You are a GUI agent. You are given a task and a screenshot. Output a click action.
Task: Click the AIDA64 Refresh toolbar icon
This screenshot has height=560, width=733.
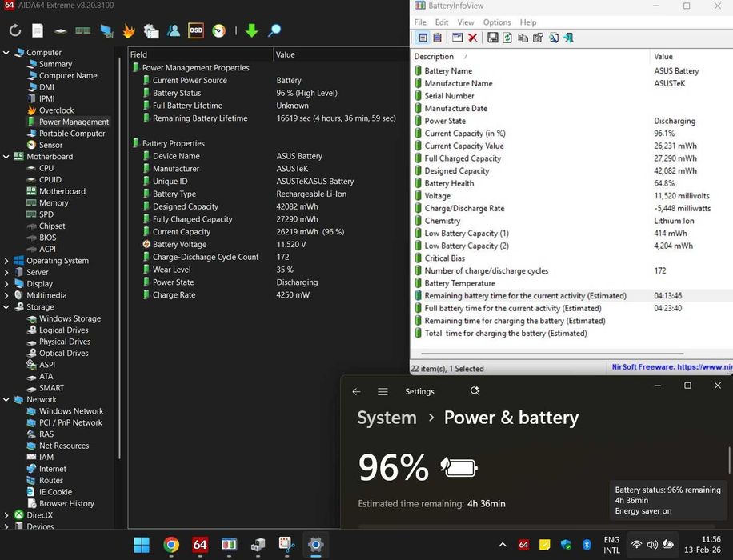coord(15,31)
